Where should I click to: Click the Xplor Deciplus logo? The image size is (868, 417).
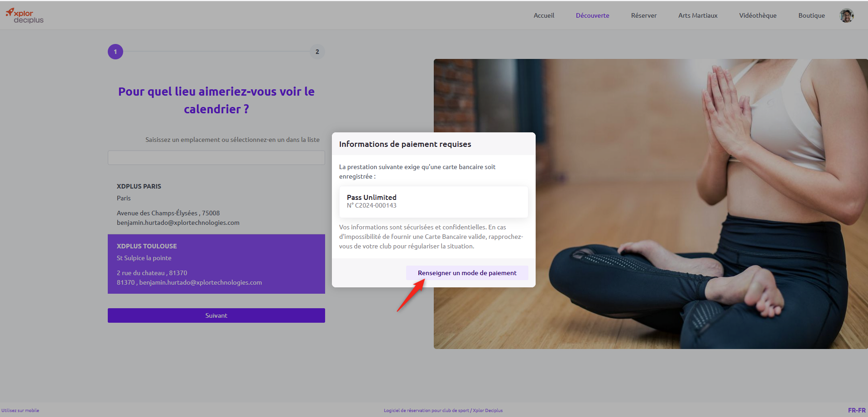24,16
